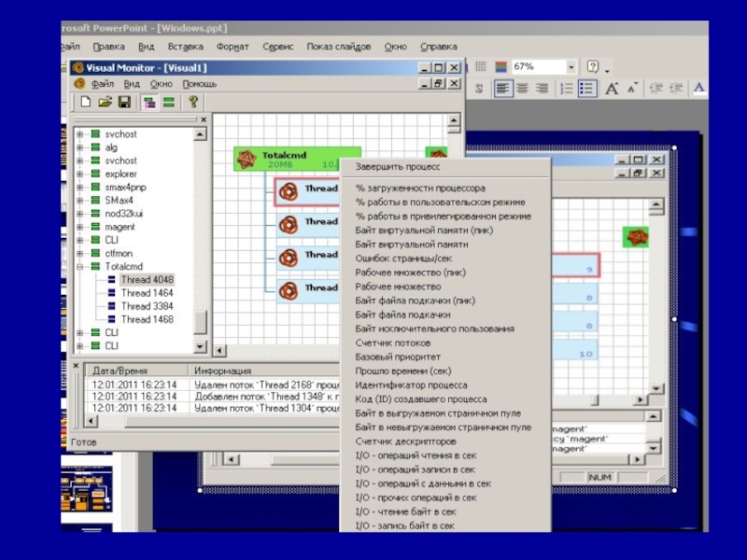Choose Счетчик потоков menu entry
The width and height of the screenshot is (747, 560).
(x=393, y=343)
